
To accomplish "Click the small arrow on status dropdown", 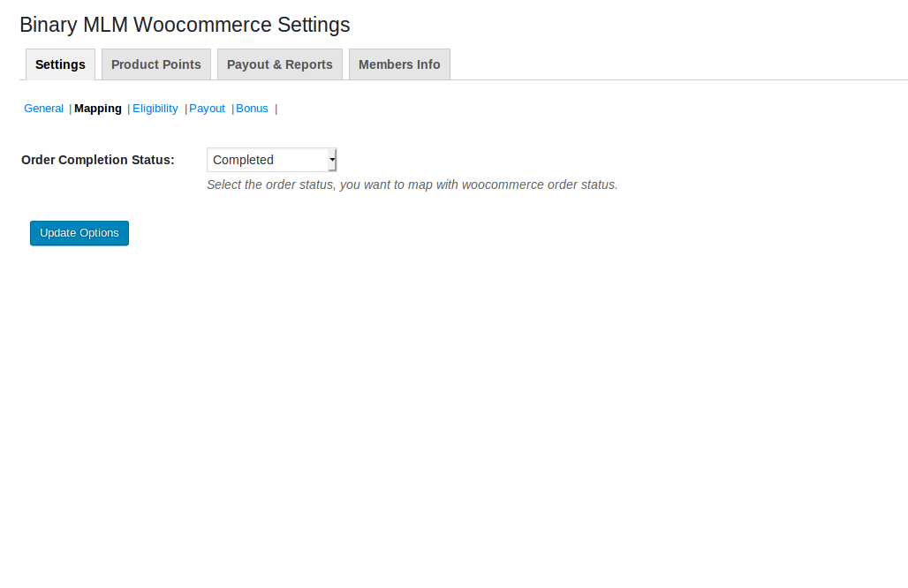I will click(332, 160).
